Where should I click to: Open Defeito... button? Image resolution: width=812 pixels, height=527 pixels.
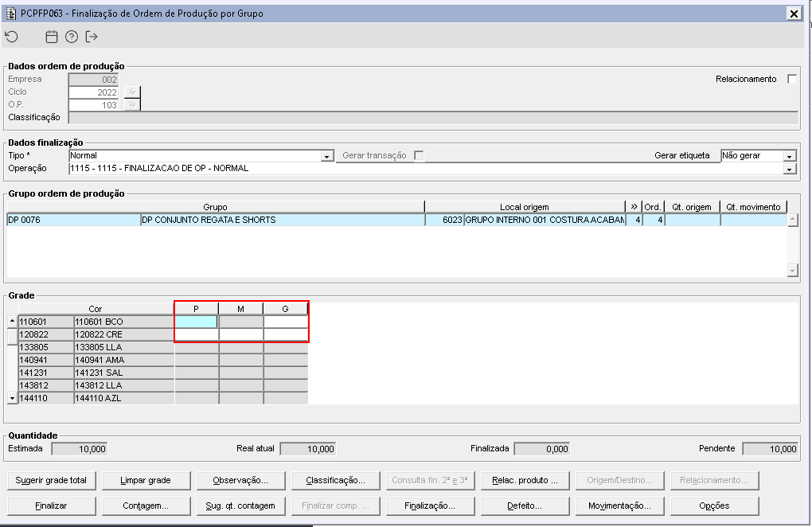point(525,506)
